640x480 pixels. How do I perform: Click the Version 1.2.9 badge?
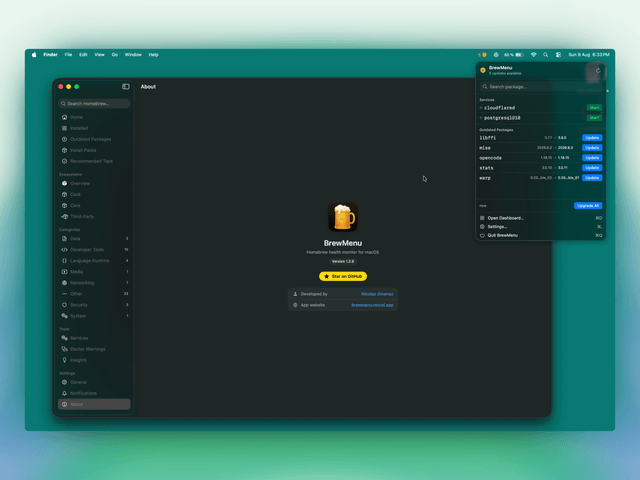tap(343, 261)
